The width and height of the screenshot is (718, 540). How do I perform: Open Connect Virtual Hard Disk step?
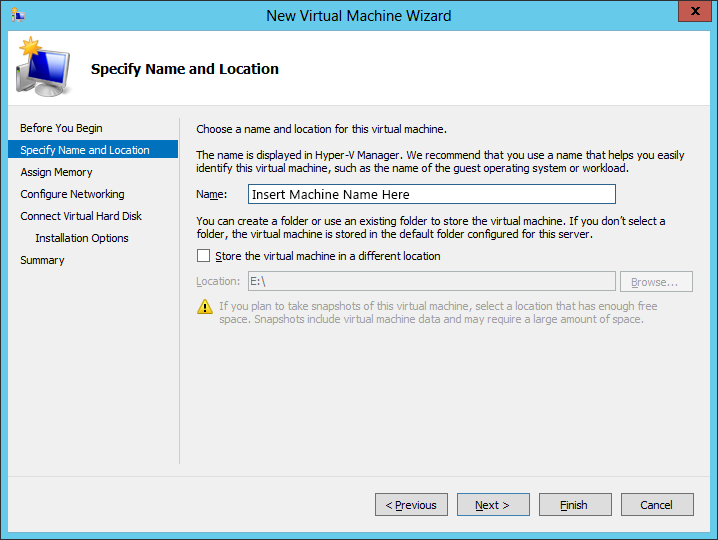81,216
